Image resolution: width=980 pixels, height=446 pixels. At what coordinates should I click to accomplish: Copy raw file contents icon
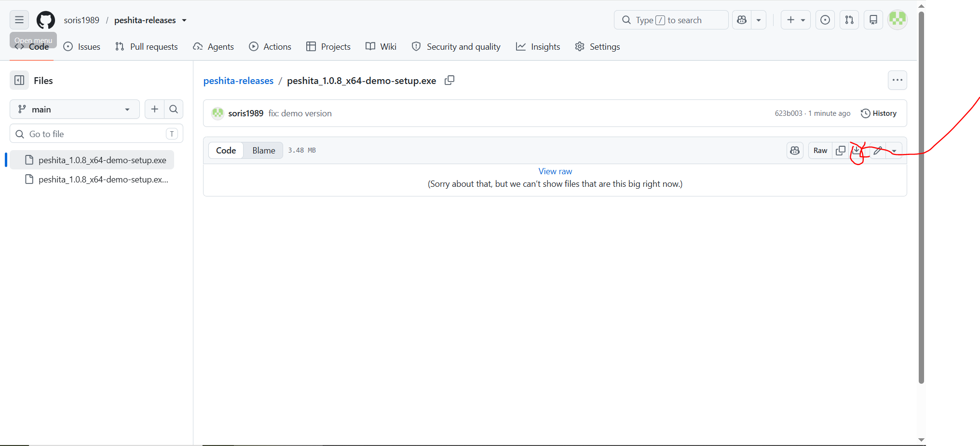pos(841,151)
